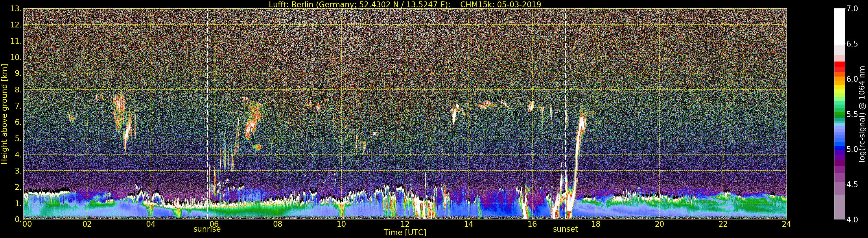Click the '3.' height axis tick label

pos(18,171)
